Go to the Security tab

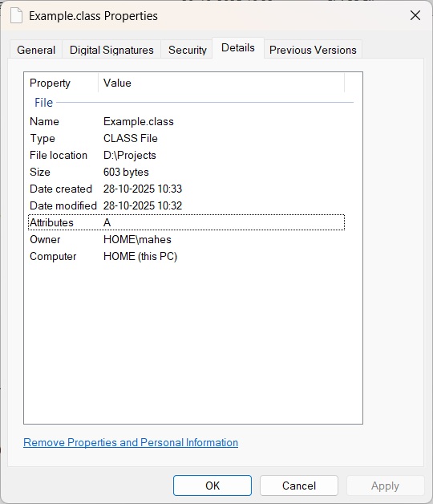point(188,50)
